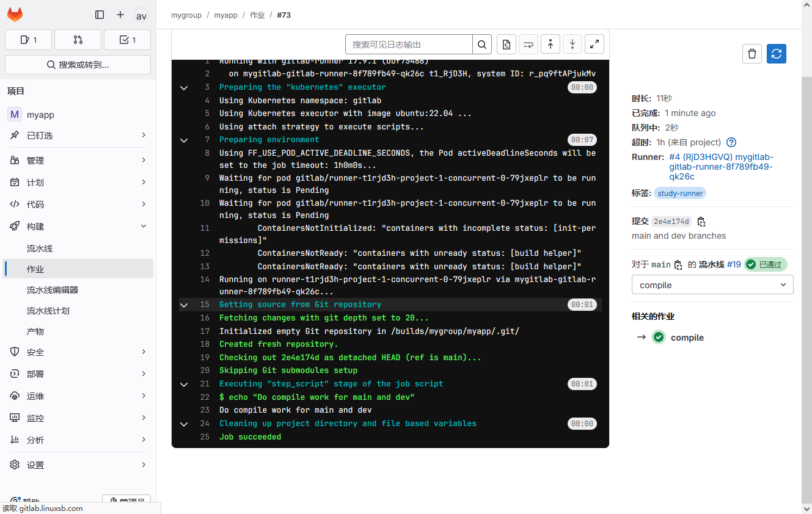The width and height of the screenshot is (812, 514).
Task: Toggle the left sidebar panel icon
Action: [x=100, y=15]
